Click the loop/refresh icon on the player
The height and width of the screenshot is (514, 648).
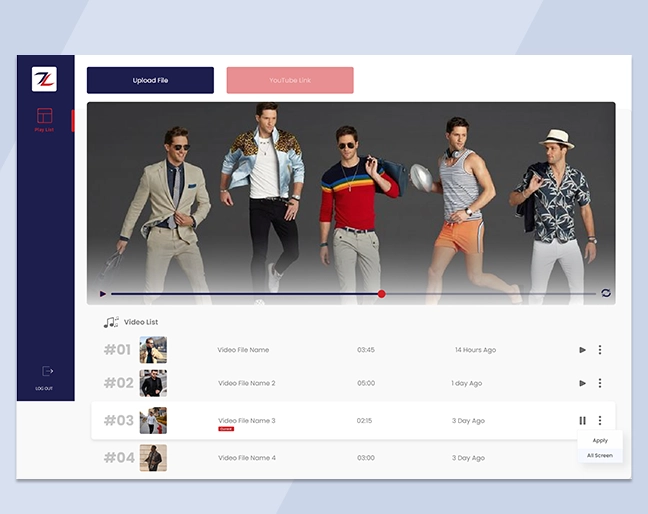[x=605, y=293]
